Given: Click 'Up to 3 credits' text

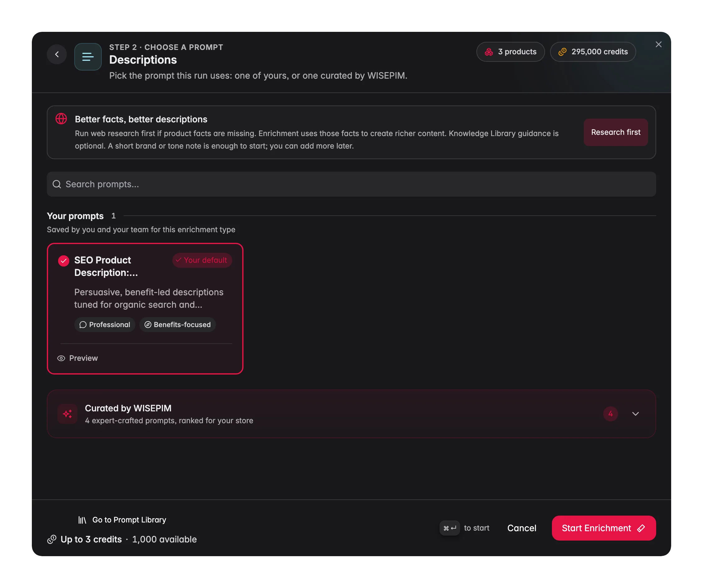Looking at the screenshot, I should [x=91, y=539].
